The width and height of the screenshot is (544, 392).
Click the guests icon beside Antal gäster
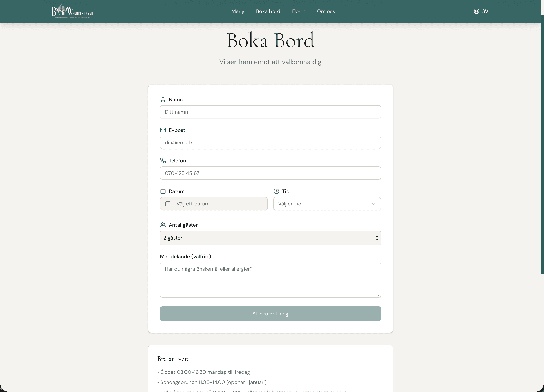pyautogui.click(x=163, y=225)
